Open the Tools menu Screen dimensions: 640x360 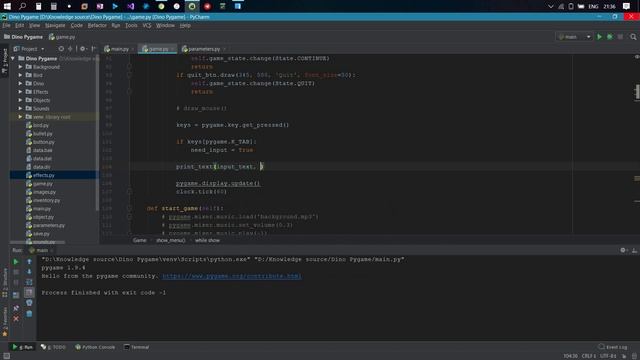click(131, 25)
